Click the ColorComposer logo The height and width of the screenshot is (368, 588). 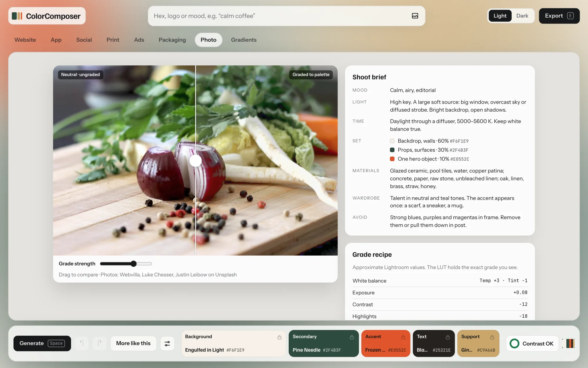[47, 16]
